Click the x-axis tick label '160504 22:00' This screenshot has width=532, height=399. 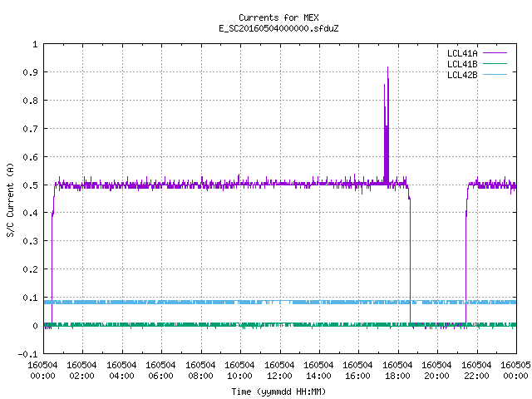476,371
